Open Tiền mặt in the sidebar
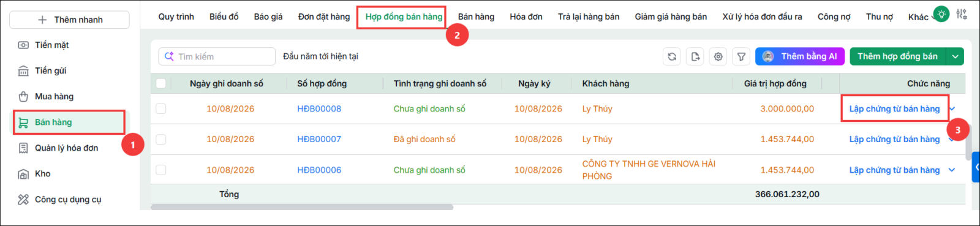 tap(51, 45)
